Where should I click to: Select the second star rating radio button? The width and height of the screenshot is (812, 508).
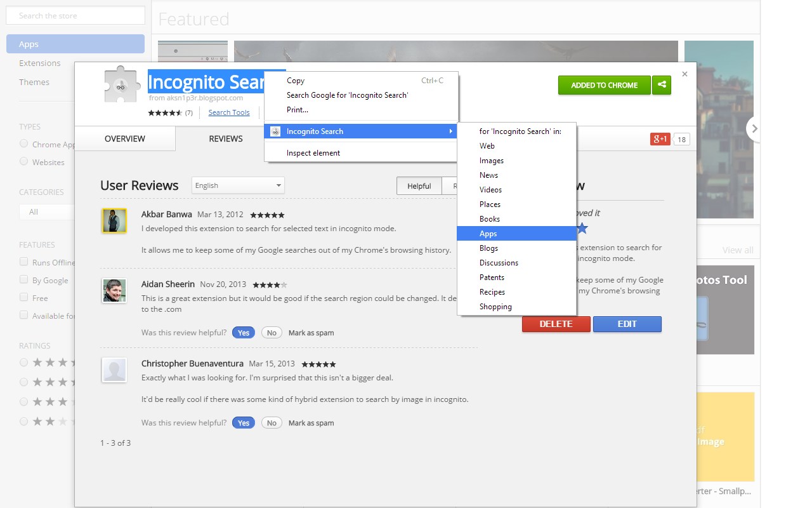(23, 382)
